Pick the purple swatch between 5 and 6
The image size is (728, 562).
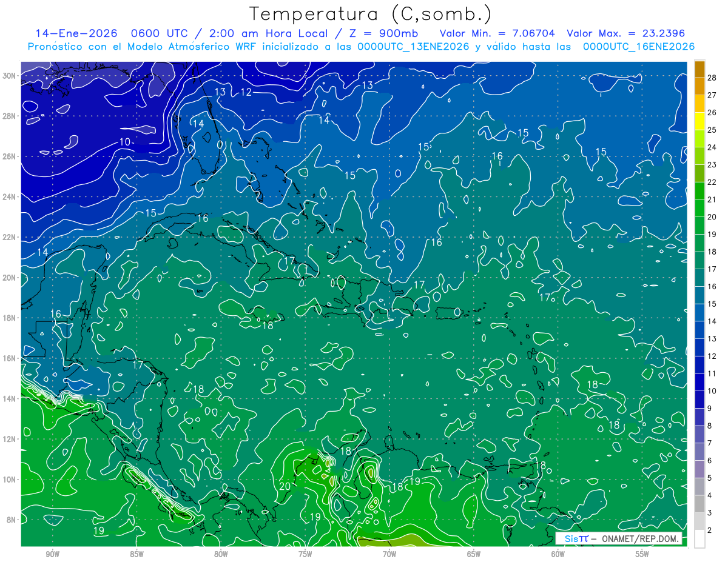pyautogui.click(x=699, y=469)
